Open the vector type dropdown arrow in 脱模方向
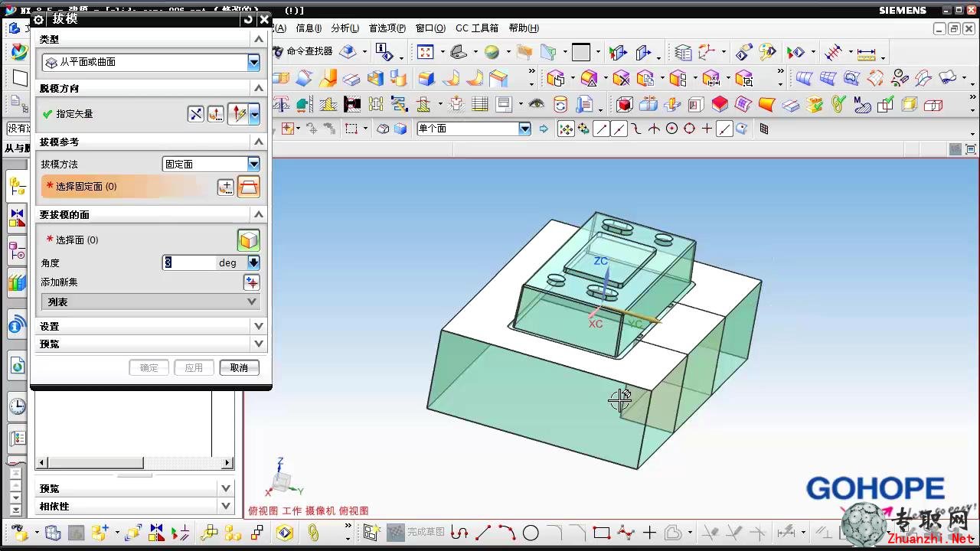The width and height of the screenshot is (980, 551). point(254,114)
